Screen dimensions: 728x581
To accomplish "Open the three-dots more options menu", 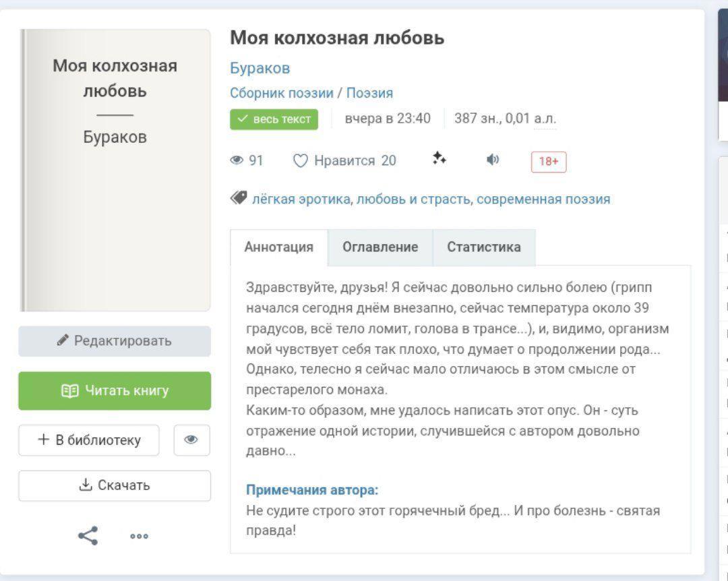I will point(140,537).
